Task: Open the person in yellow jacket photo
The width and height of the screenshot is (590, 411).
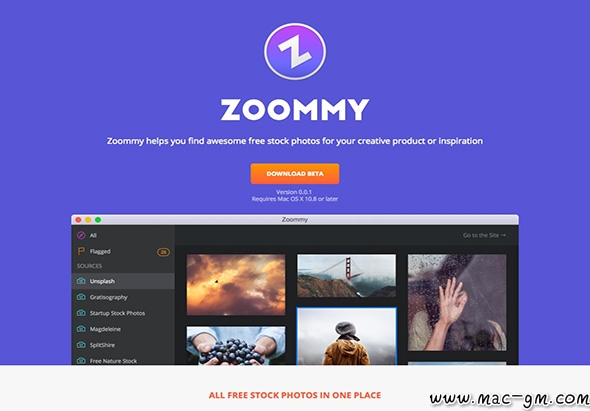Action: (347, 336)
